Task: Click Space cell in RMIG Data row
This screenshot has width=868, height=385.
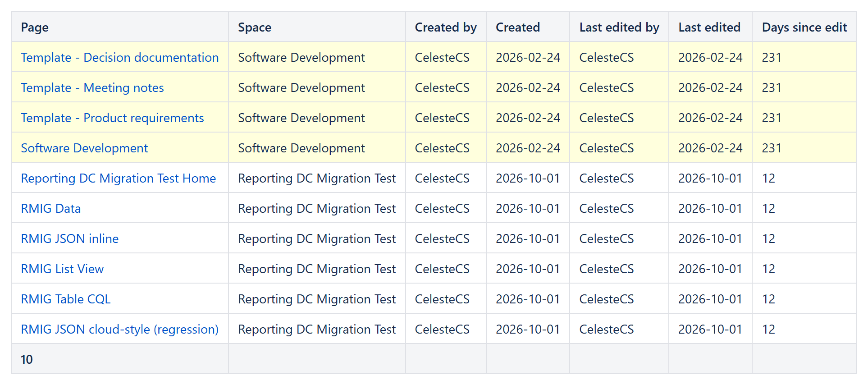Action: pos(317,208)
